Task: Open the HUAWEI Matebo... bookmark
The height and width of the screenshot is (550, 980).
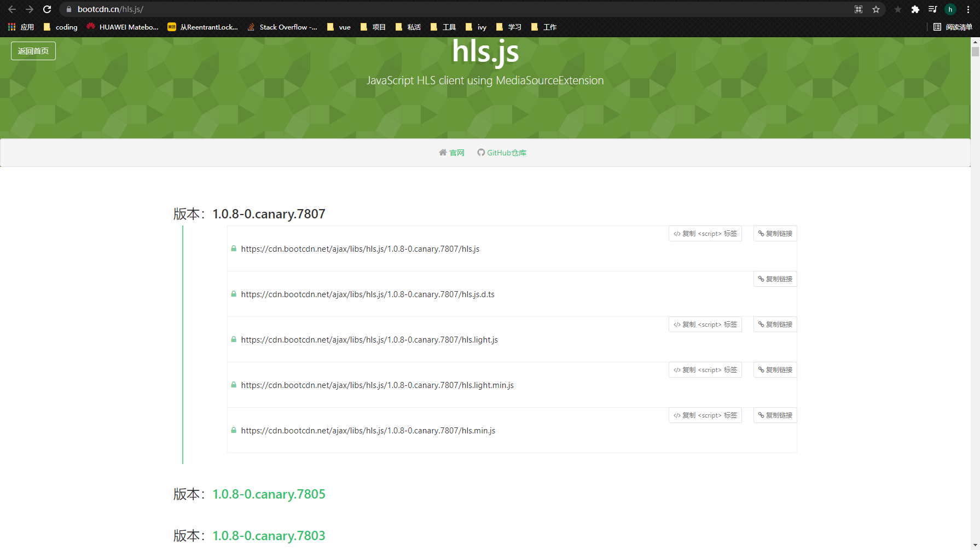Action: 123,27
